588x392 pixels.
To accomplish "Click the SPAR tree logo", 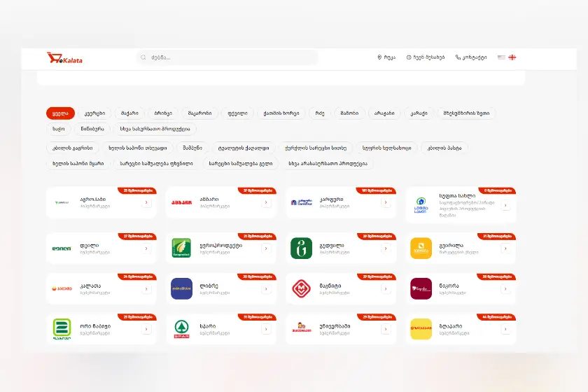I will [181, 329].
